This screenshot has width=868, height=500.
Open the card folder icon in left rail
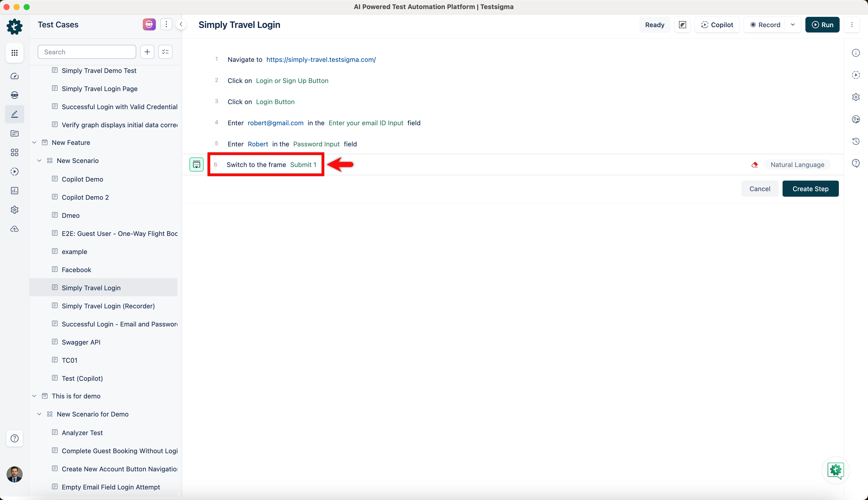point(14,133)
